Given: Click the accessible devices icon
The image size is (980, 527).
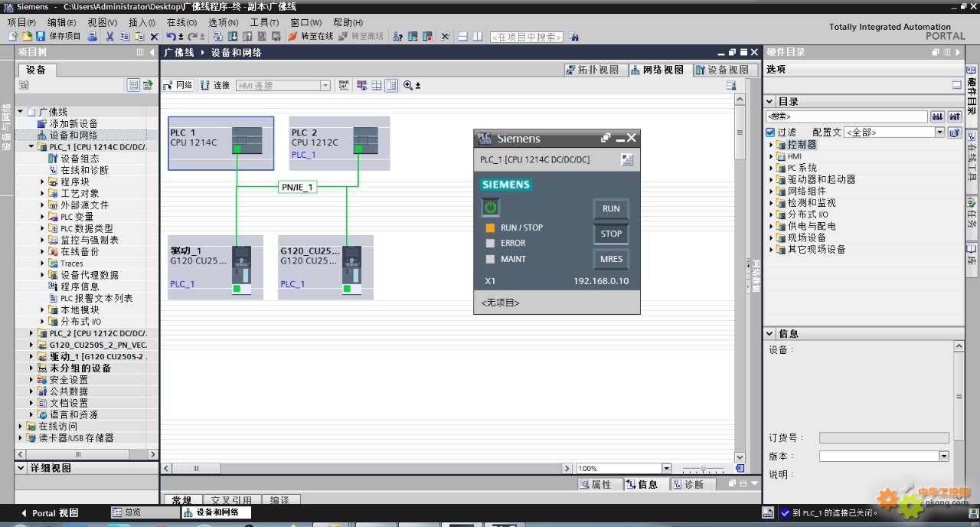Looking at the screenshot, I should tap(397, 36).
